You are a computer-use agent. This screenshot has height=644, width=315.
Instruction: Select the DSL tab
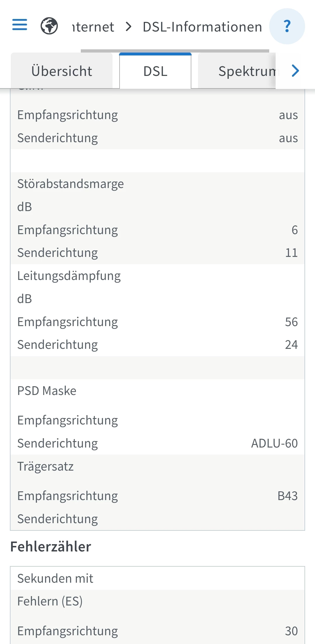click(x=155, y=71)
